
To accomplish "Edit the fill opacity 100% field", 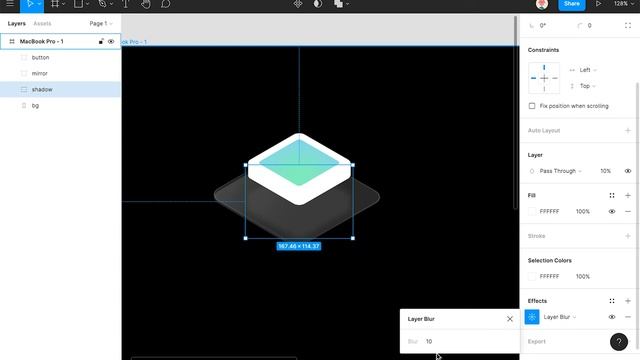I will [x=583, y=211].
